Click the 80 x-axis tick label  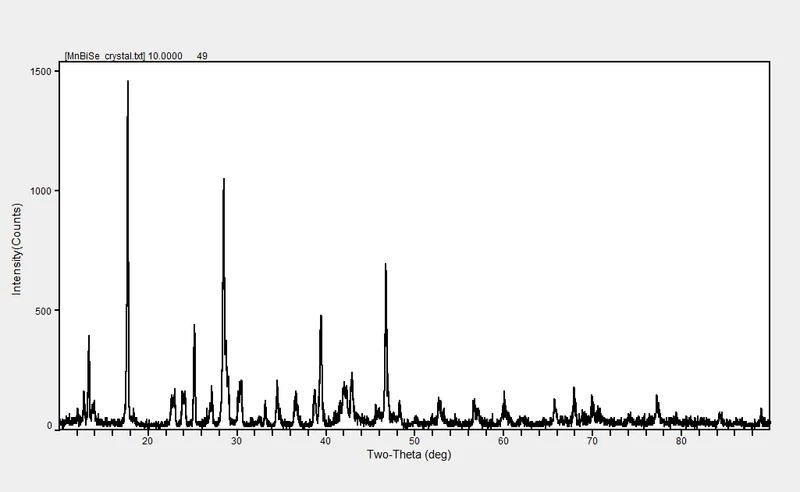pos(681,441)
